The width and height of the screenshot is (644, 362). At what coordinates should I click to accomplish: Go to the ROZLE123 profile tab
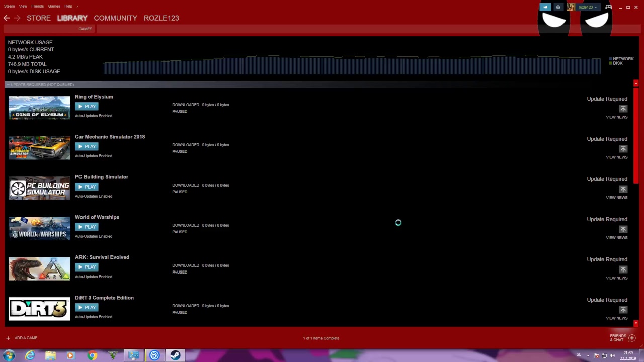[162, 18]
